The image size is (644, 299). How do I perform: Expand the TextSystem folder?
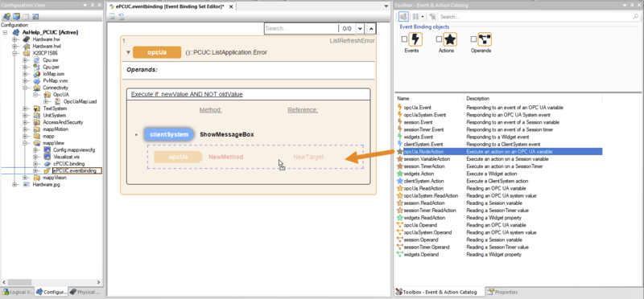click(26, 109)
